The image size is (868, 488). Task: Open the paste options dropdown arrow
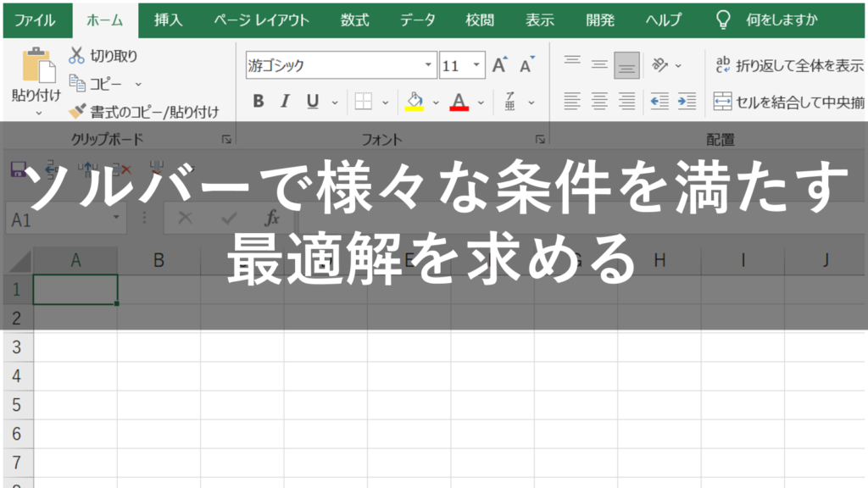38,114
